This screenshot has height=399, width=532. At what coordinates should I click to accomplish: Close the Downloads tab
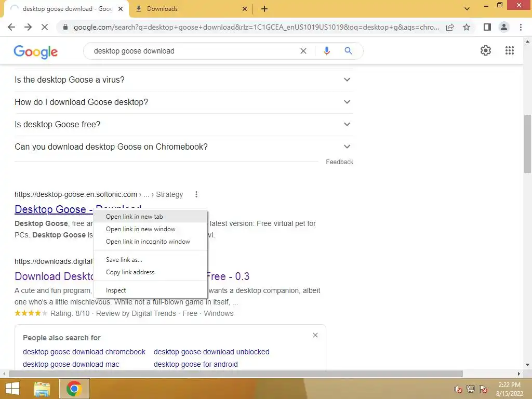click(x=245, y=9)
